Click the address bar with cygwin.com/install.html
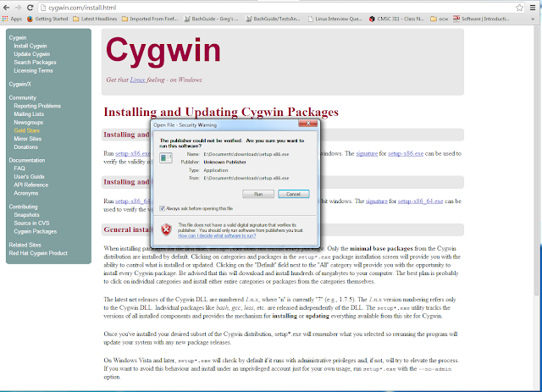 click(x=277, y=8)
